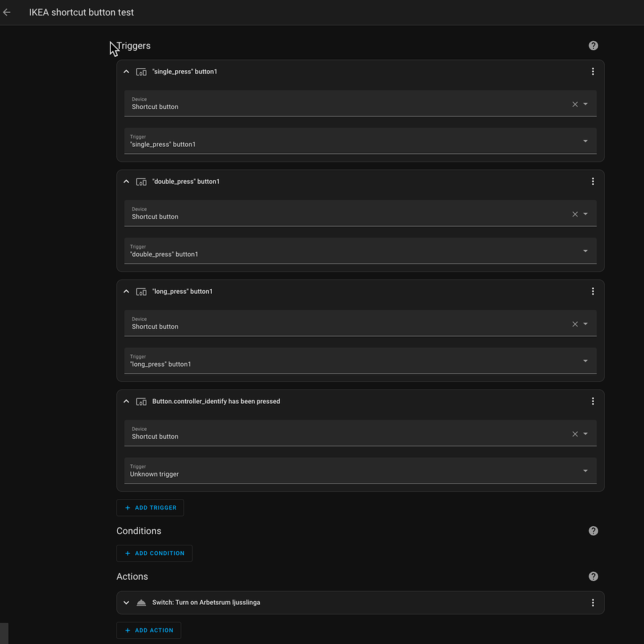Click the ADD CONDITION button
Image resolution: width=644 pixels, height=644 pixels.
tap(154, 553)
